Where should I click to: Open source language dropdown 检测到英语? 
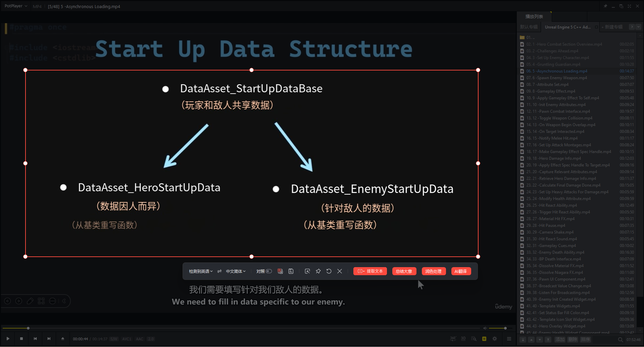pos(201,271)
